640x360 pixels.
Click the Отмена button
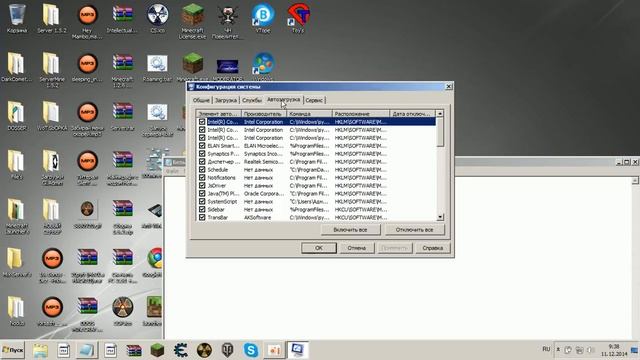pyautogui.click(x=356, y=248)
